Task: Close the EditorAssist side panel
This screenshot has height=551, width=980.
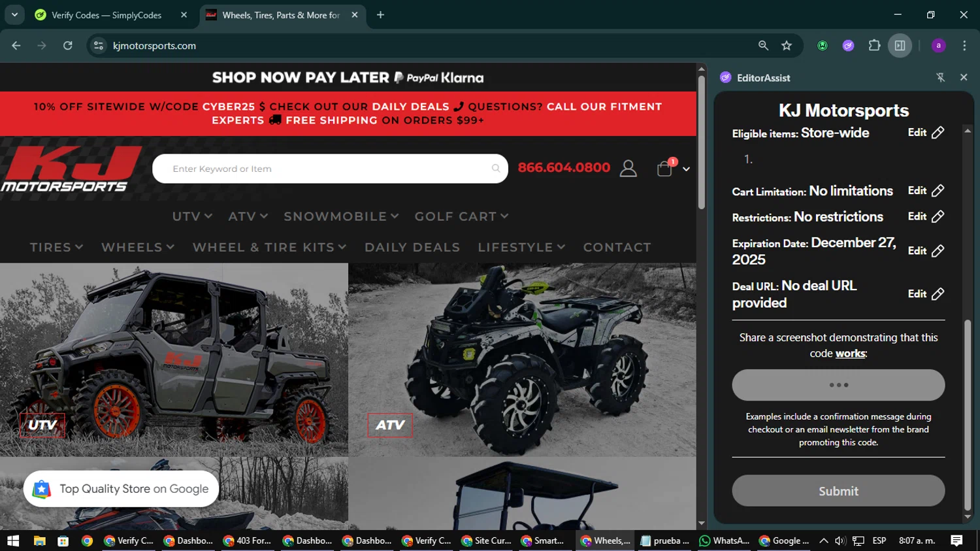Action: 964,77
